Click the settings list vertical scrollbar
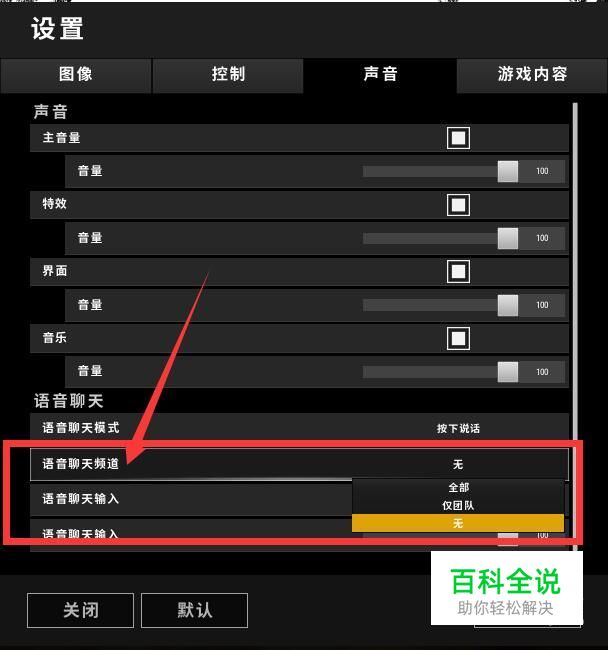This screenshot has height=650, width=608. pyautogui.click(x=575, y=327)
